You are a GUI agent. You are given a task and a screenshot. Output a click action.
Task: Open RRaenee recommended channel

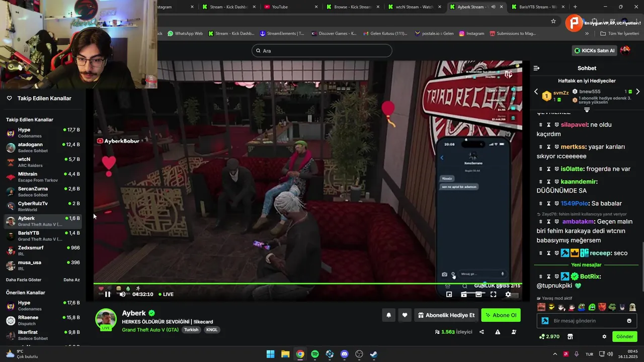tap(43, 320)
